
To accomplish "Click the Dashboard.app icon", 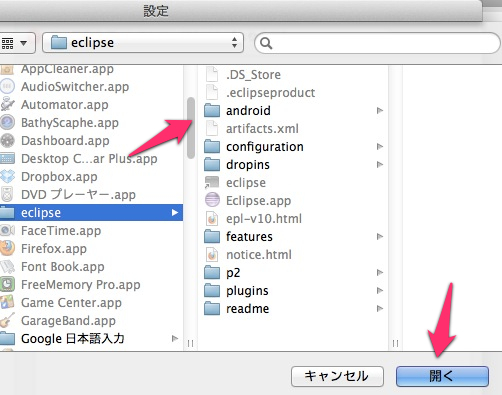I will point(7,141).
